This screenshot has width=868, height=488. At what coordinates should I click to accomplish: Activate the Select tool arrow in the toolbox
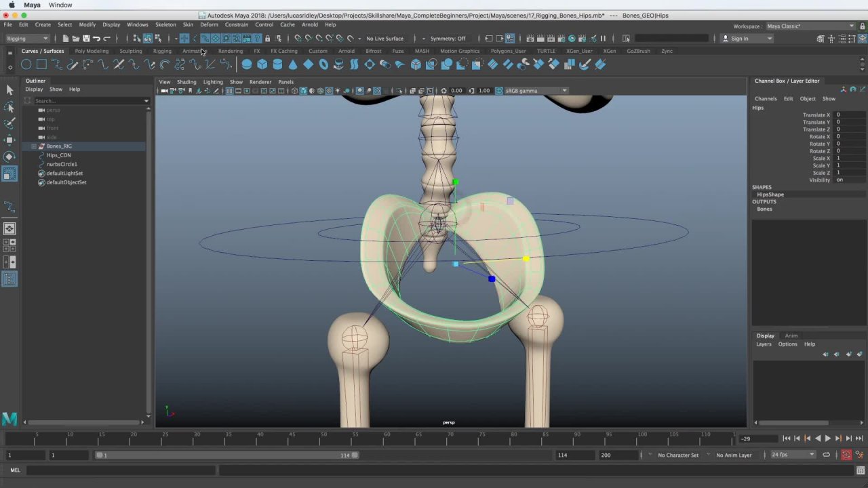[9, 90]
